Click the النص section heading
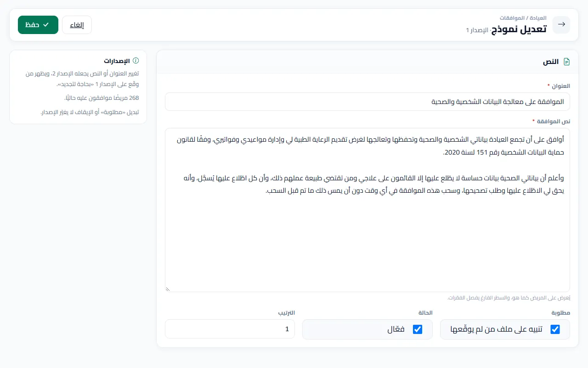Image resolution: width=588 pixels, height=368 pixels. tap(551, 62)
